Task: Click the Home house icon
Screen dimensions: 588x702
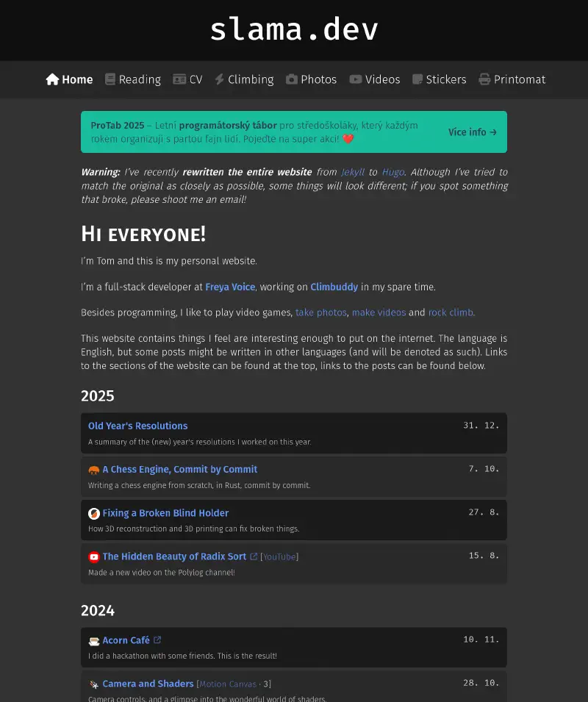Action: coord(52,79)
